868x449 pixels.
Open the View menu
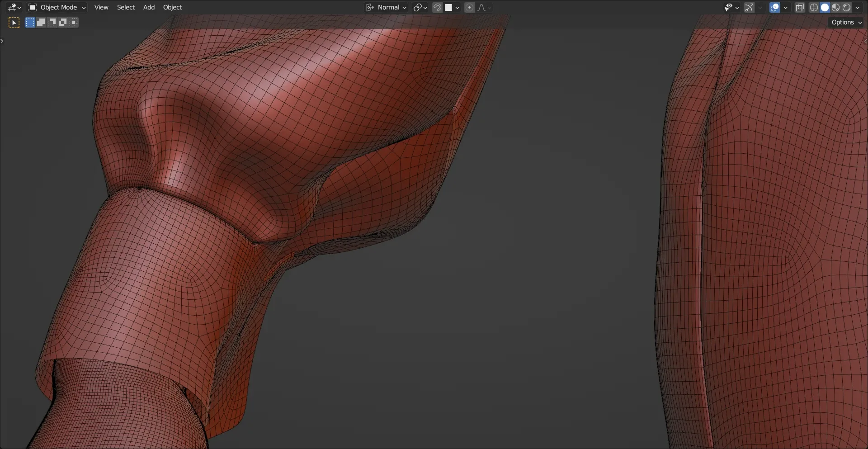pos(101,7)
